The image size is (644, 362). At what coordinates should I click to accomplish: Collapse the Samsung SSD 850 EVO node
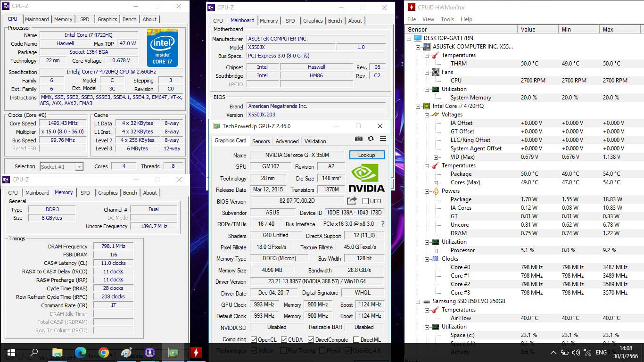tap(418, 301)
